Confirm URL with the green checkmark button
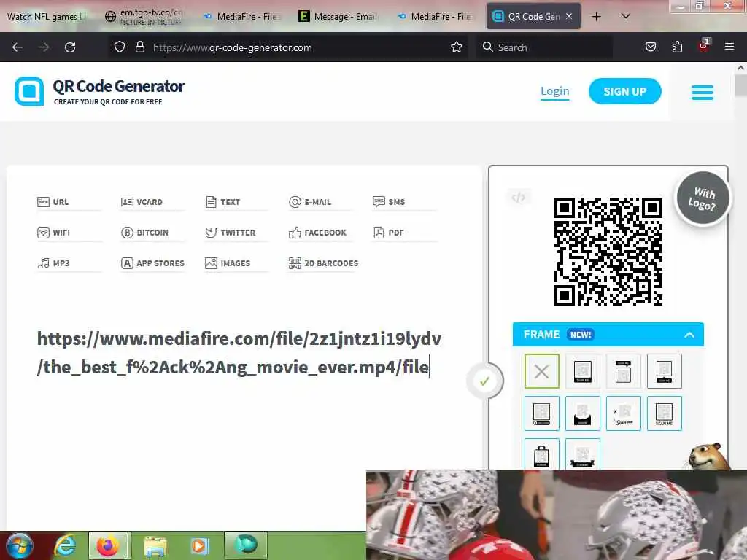This screenshot has height=560, width=747. [484, 381]
